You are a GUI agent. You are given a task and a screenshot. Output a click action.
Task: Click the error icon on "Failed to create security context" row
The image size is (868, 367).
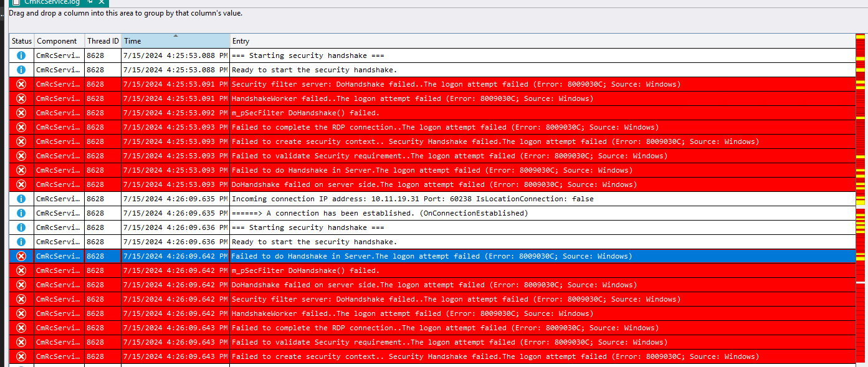(21, 141)
